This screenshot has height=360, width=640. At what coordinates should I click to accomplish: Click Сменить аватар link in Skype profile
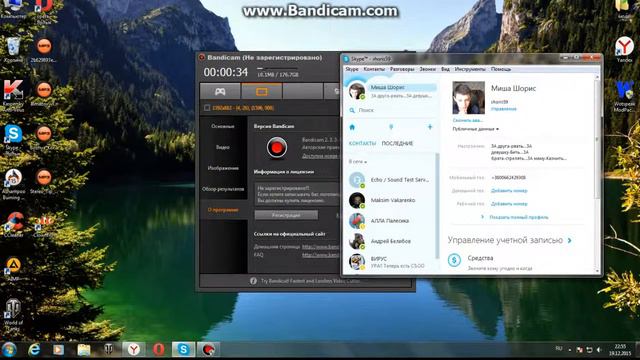[x=467, y=120]
